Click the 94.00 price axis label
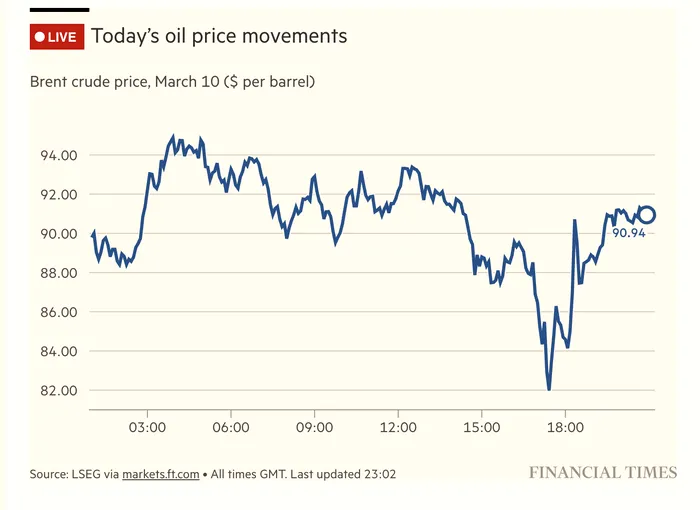This screenshot has height=510, width=700. pos(59,156)
